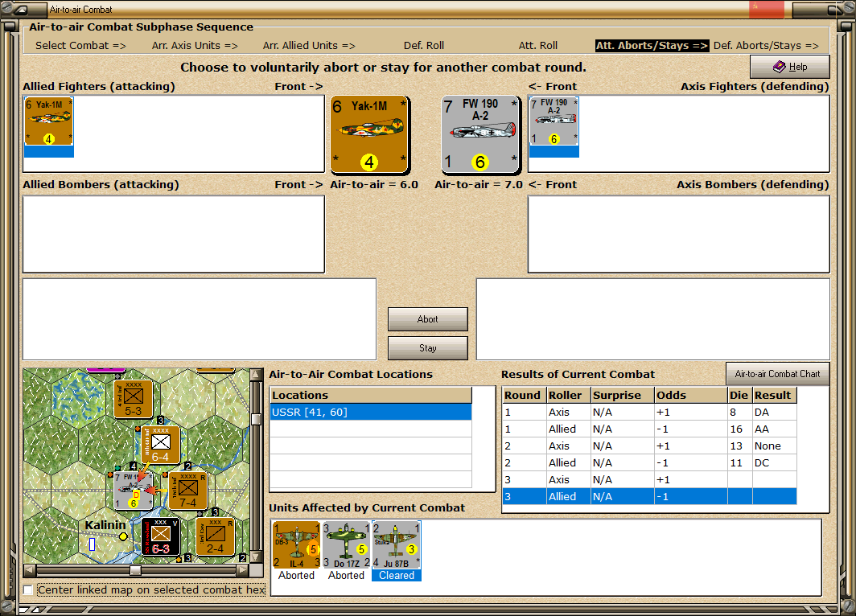Open the Air-to-air Combat Chart
Image resolution: width=856 pixels, height=616 pixels.
tap(777, 374)
